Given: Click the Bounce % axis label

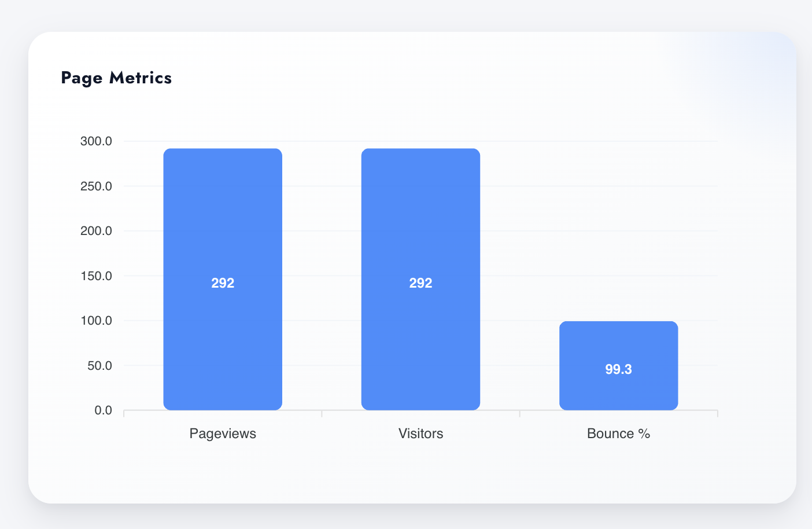Looking at the screenshot, I should [618, 434].
